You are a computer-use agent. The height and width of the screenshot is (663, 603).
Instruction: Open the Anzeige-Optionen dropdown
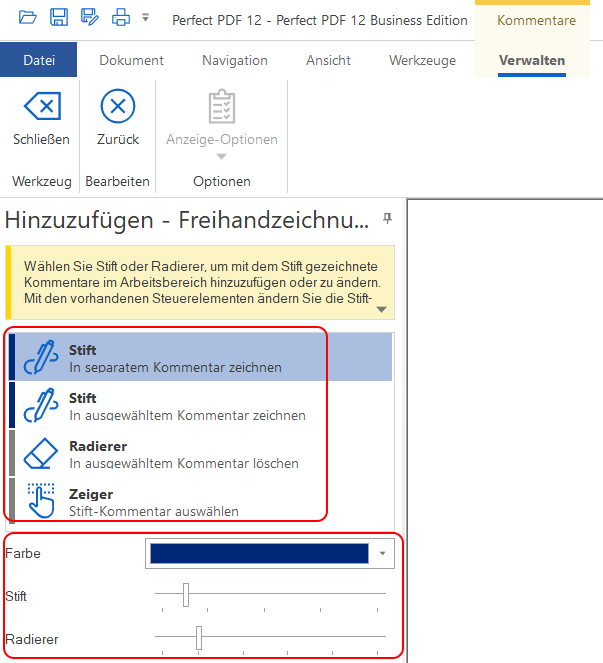pos(222,125)
